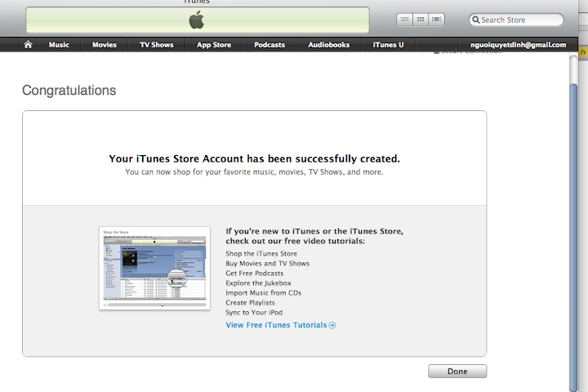Open the TV Shows store tab

[x=156, y=45]
